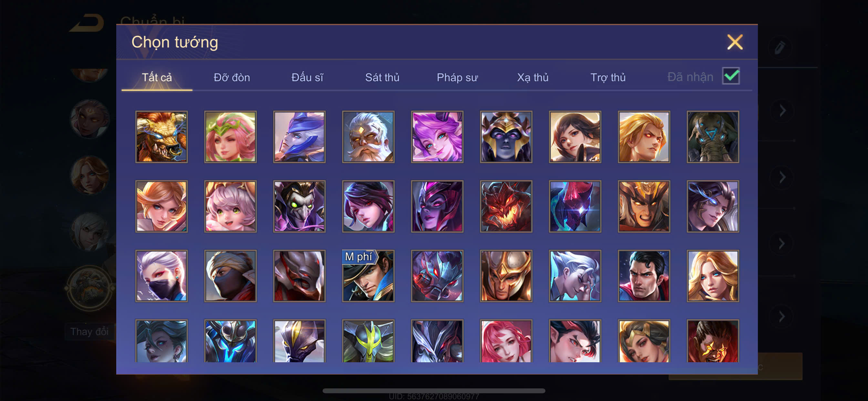Choose the elephant-masked hero portrait
Image resolution: width=868 pixels, height=401 pixels.
713,137
